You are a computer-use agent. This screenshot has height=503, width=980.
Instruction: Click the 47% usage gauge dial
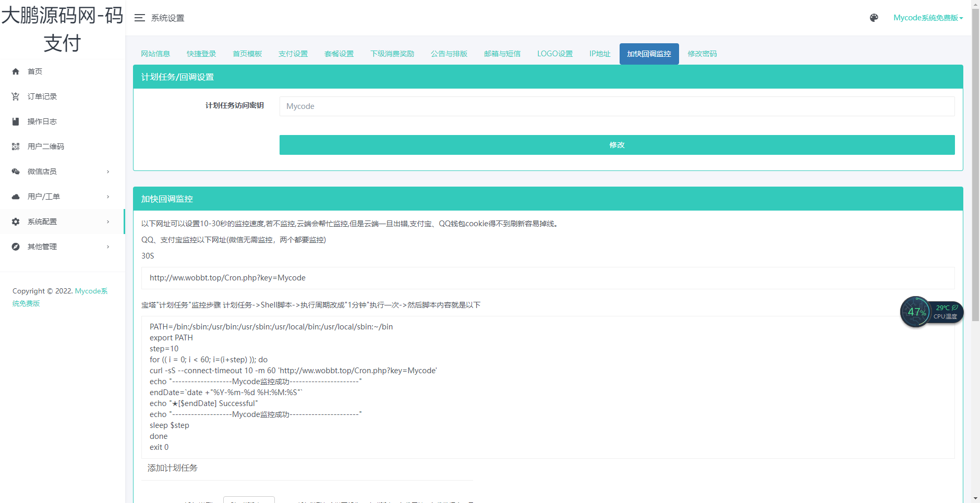tap(916, 312)
